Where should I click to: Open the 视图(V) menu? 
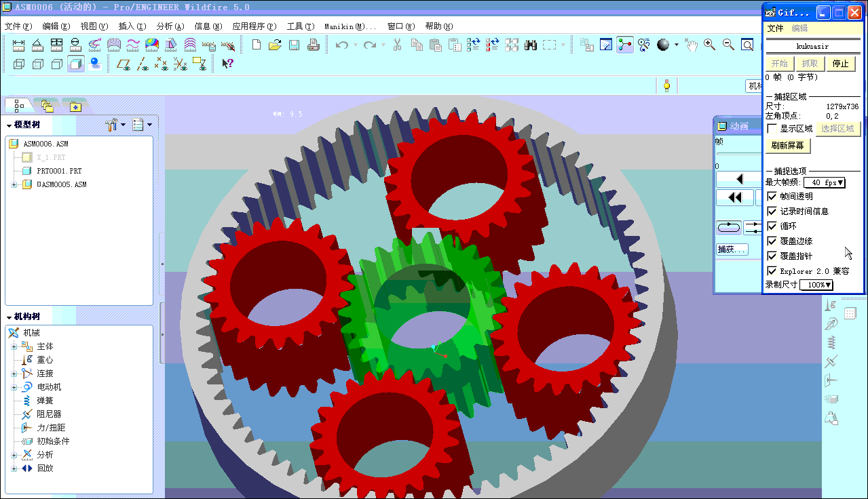[94, 26]
